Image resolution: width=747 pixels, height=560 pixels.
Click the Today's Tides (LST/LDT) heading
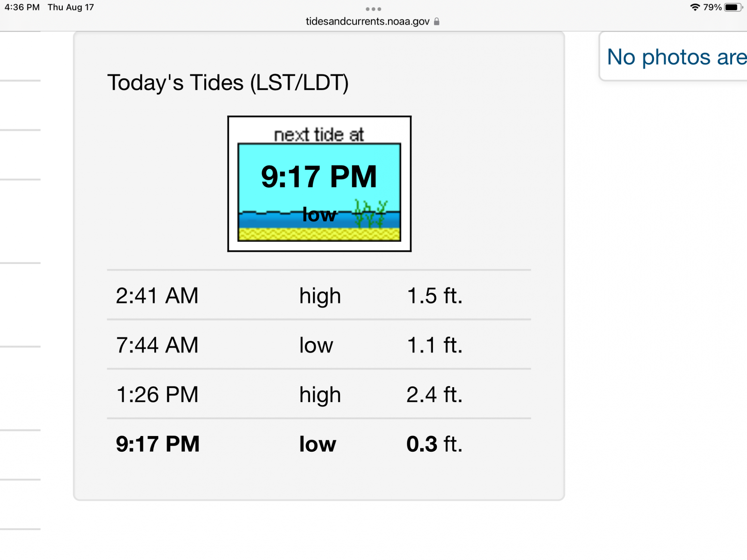228,83
